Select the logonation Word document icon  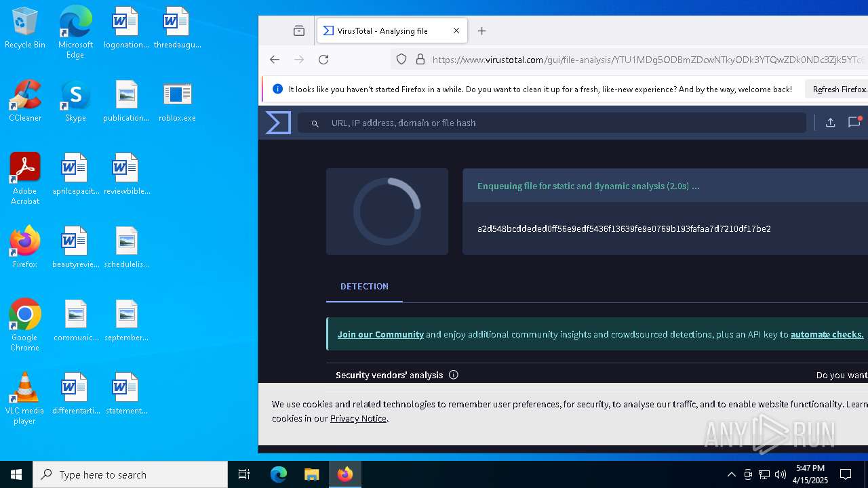tap(126, 28)
